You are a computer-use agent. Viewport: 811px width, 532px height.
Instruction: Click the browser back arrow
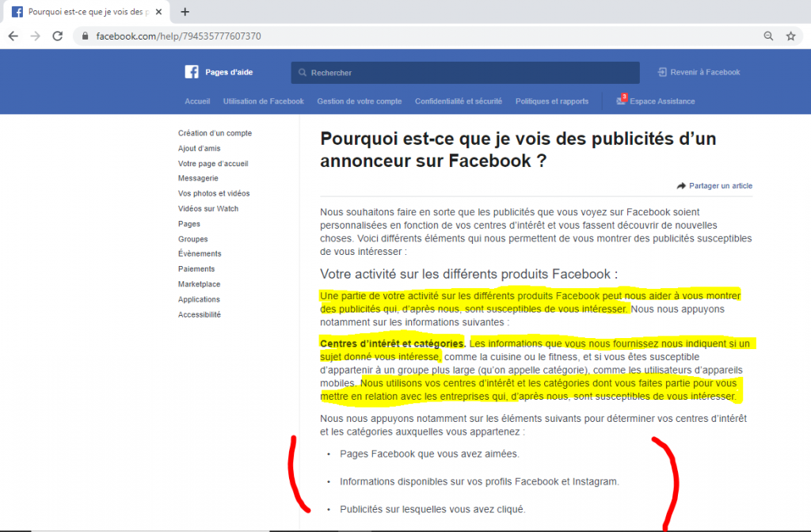13,36
